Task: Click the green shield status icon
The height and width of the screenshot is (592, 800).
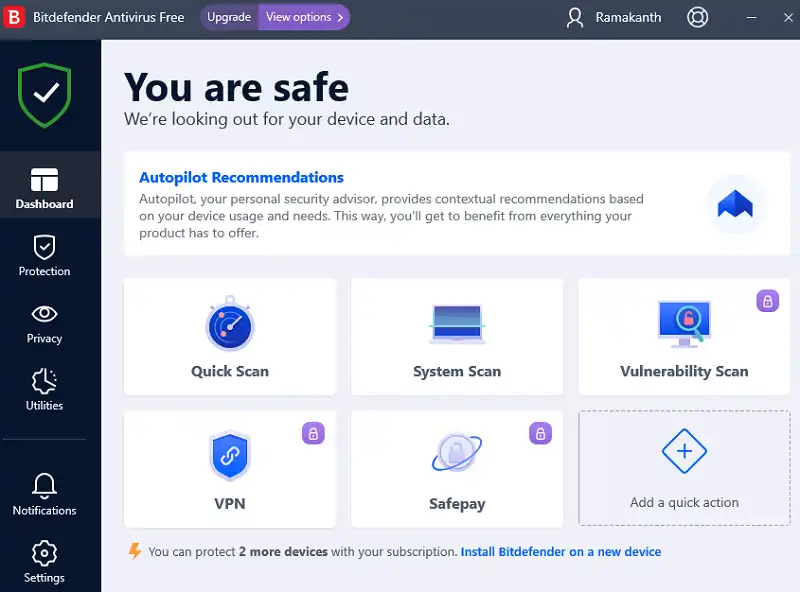Action: click(x=45, y=95)
